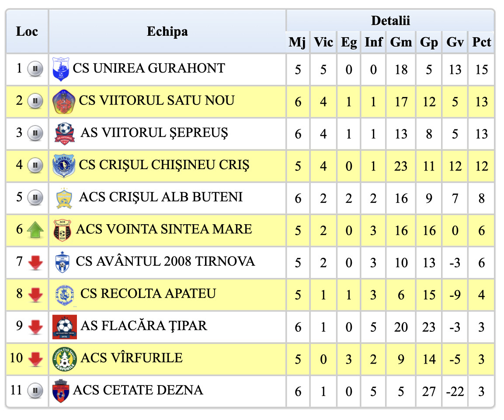Click the ACS Vointa Sintea Mare crest

pyautogui.click(x=62, y=230)
